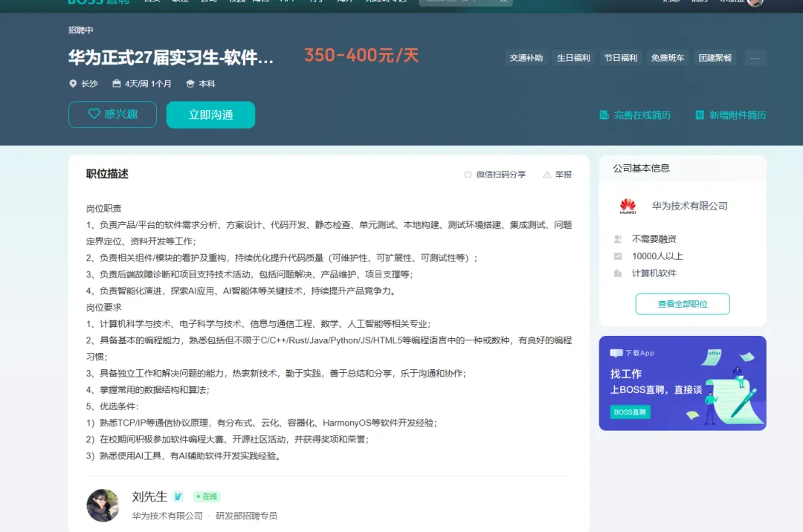This screenshot has width=803, height=532.
Task: Click the 新增附件简历 attachment icon
Action: (700, 115)
